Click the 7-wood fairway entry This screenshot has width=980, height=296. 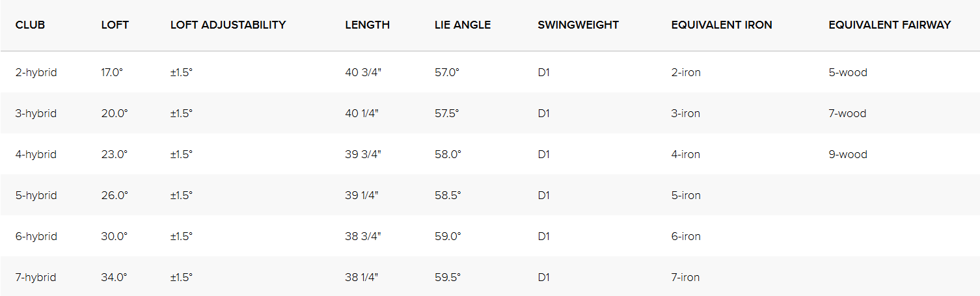coord(847,113)
